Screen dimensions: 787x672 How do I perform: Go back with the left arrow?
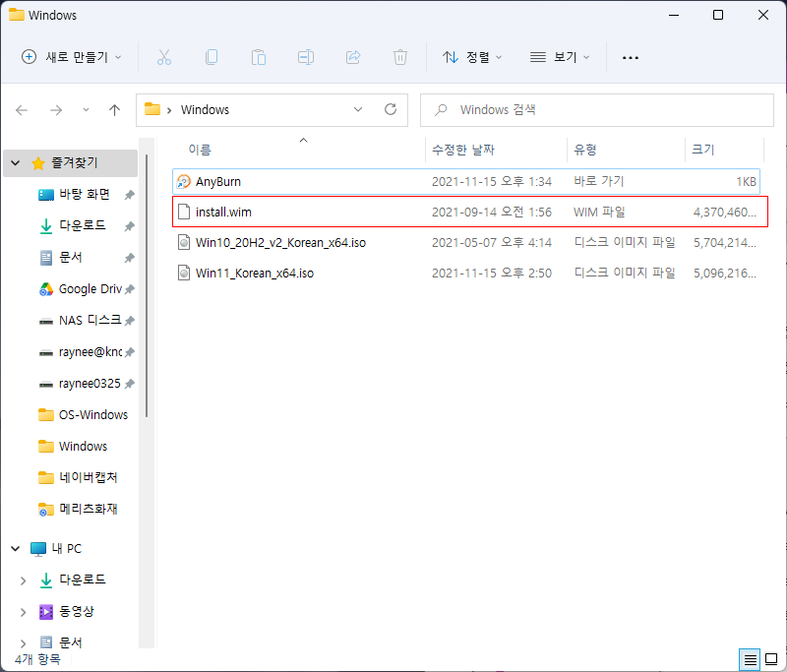click(x=22, y=110)
